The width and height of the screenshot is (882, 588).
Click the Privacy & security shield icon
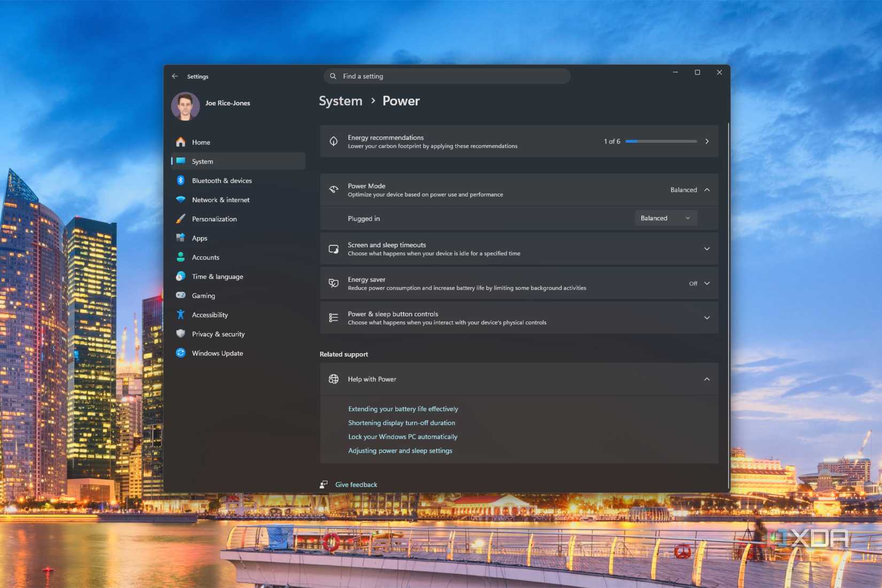(181, 334)
